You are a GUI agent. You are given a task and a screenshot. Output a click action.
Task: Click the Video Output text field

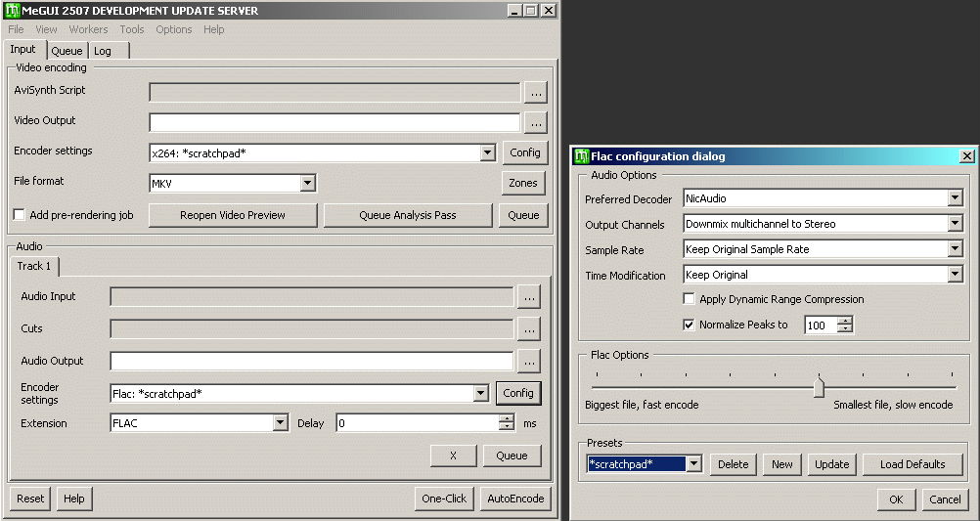click(x=334, y=123)
